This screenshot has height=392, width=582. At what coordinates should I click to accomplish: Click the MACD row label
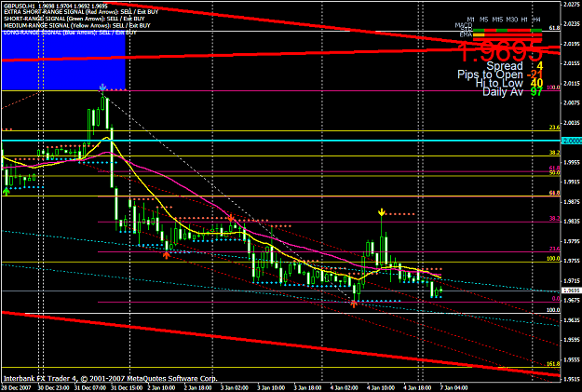(464, 25)
